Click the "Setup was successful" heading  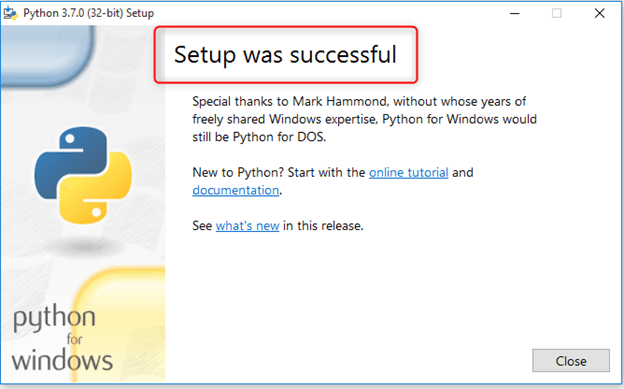285,55
